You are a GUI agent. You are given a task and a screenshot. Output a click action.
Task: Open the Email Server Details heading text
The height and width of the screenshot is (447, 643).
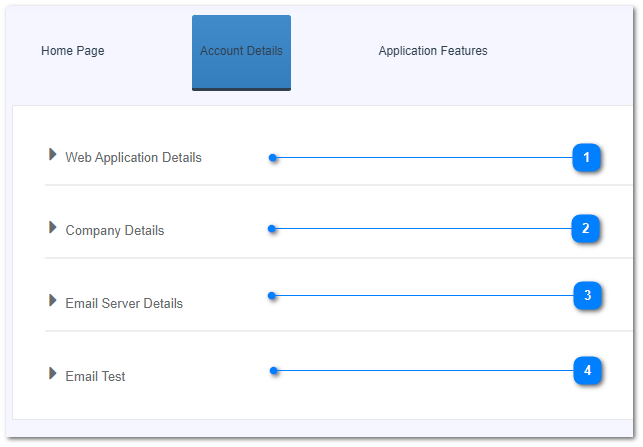(124, 303)
